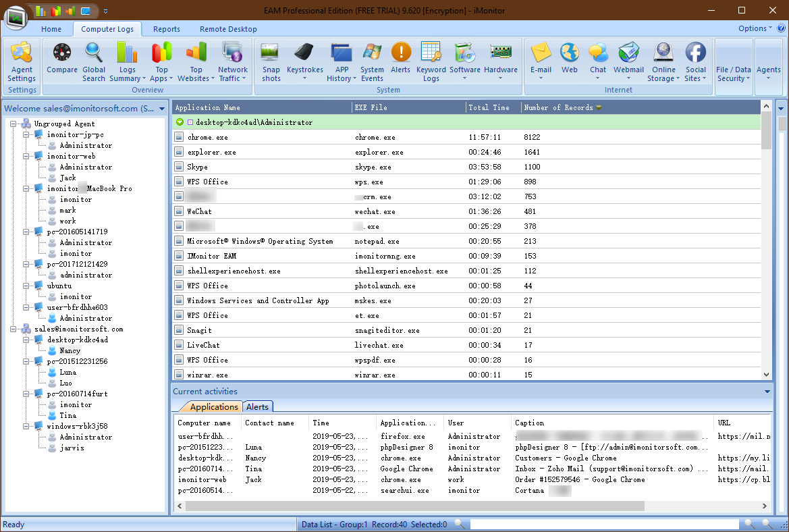Click the help icon next to Options
The width and height of the screenshot is (789, 532).
[x=781, y=28]
